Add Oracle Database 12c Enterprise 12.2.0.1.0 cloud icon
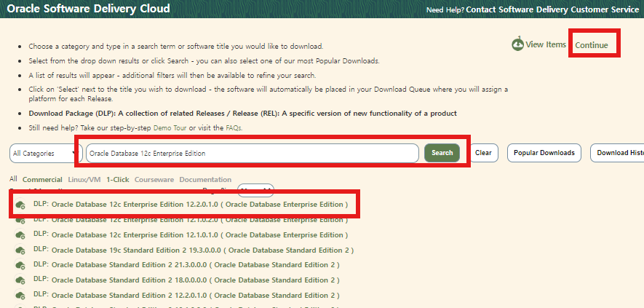 click(20, 205)
